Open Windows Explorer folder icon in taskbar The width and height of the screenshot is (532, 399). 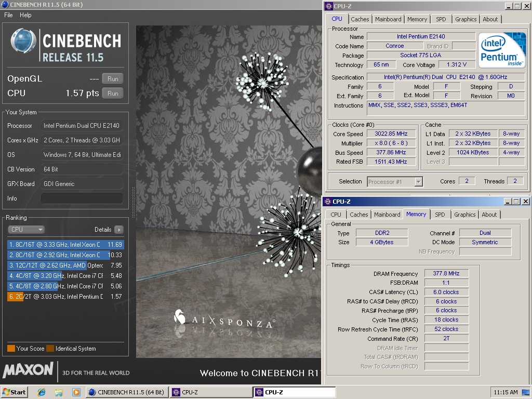coord(59,393)
